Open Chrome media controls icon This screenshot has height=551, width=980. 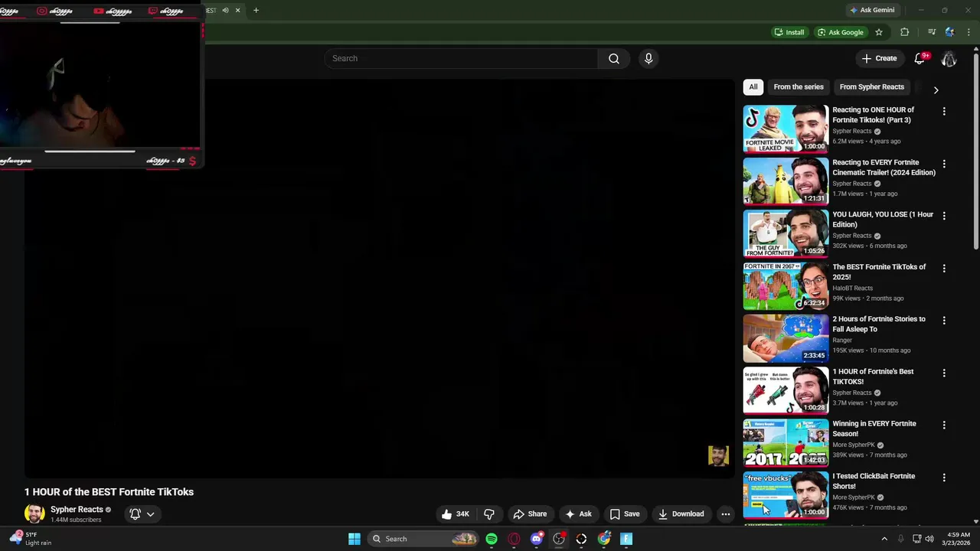(x=932, y=32)
